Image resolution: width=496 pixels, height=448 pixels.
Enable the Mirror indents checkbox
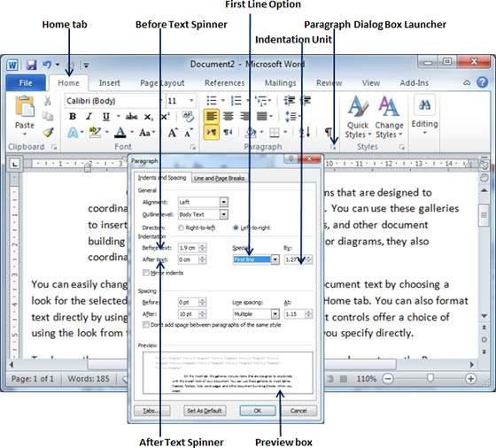pyautogui.click(x=146, y=273)
